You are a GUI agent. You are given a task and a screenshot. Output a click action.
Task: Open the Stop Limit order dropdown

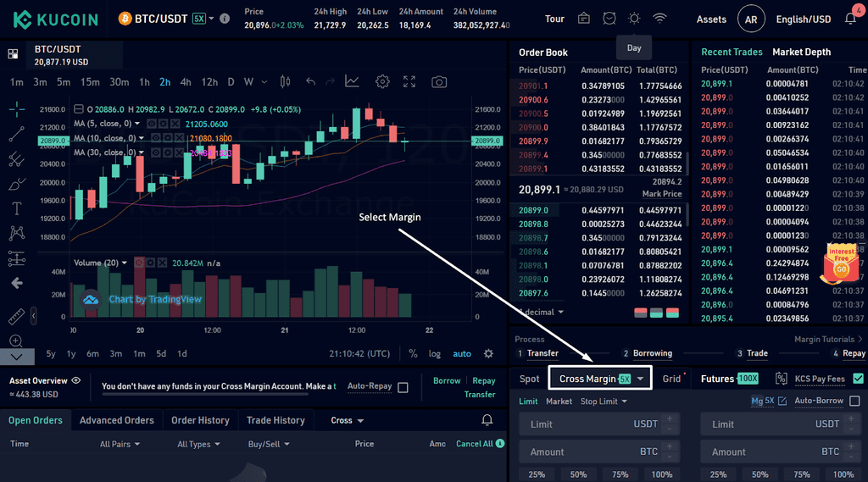(x=604, y=402)
